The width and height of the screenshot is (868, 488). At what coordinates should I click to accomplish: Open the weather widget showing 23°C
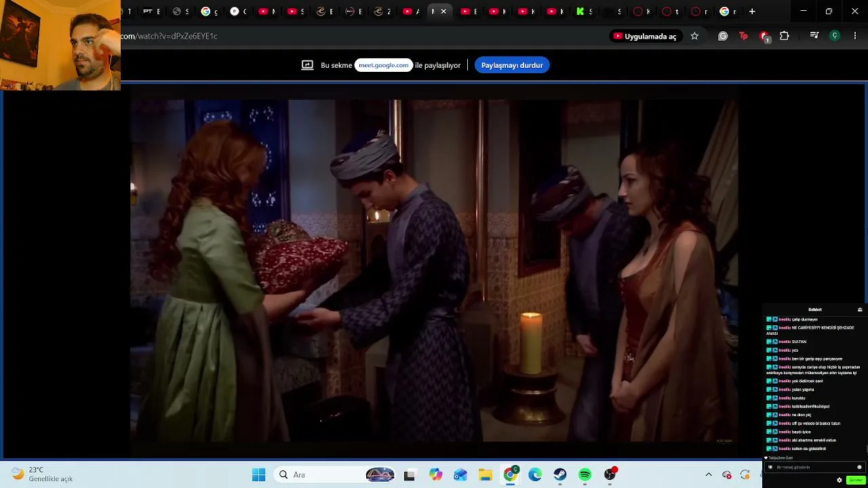pyautogui.click(x=42, y=474)
